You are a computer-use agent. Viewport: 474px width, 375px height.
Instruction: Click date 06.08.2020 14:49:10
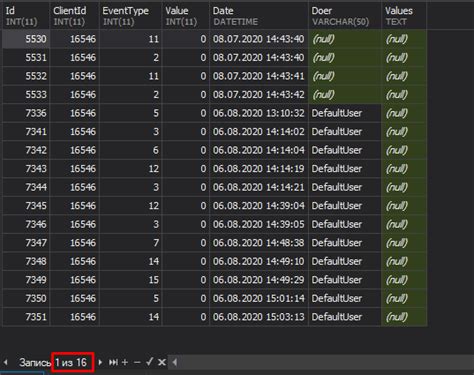[x=259, y=261]
